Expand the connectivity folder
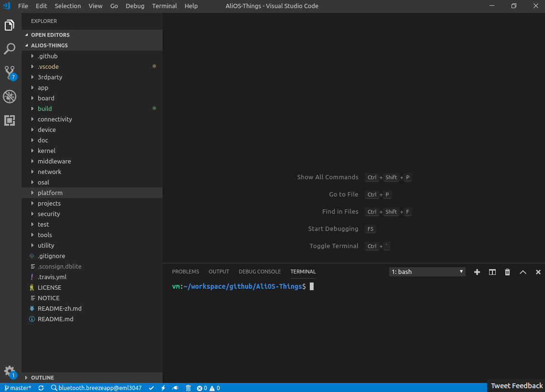 click(x=92, y=119)
